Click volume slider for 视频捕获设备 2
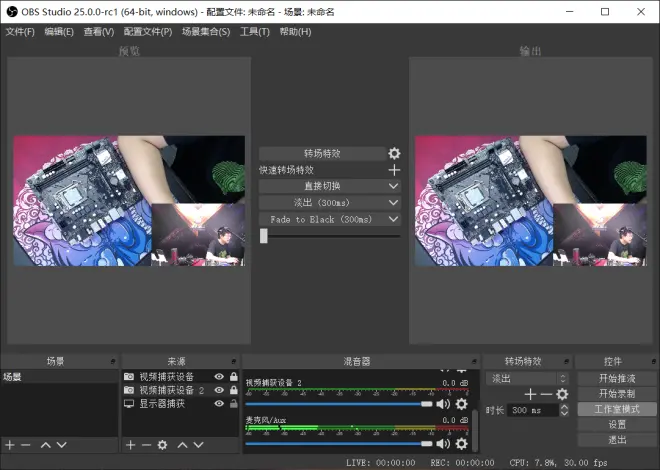 click(339, 404)
